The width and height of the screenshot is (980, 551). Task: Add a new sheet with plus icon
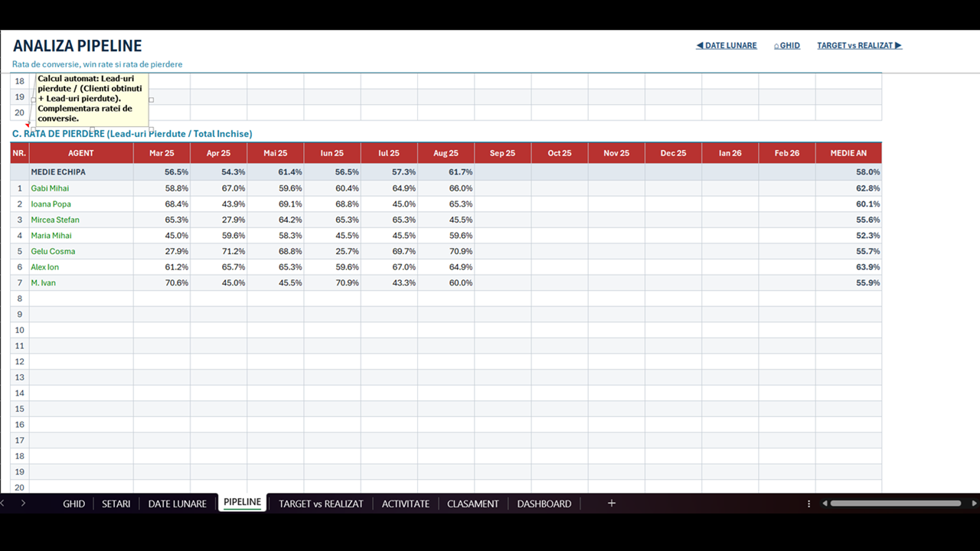pyautogui.click(x=611, y=503)
